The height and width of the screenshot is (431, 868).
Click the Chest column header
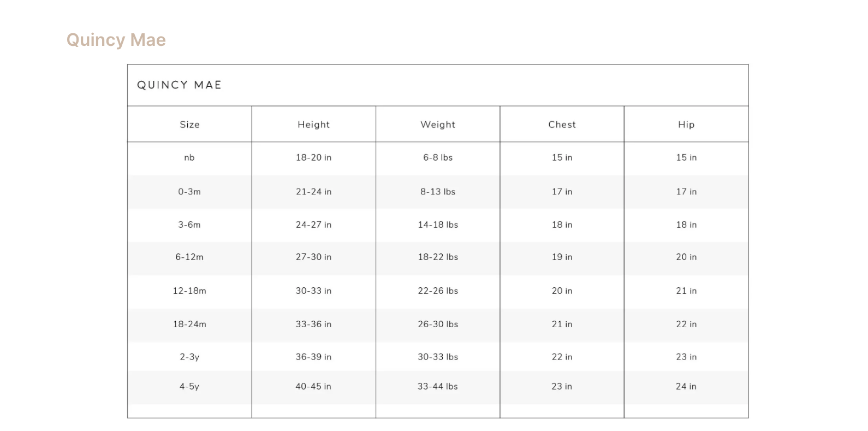(562, 125)
